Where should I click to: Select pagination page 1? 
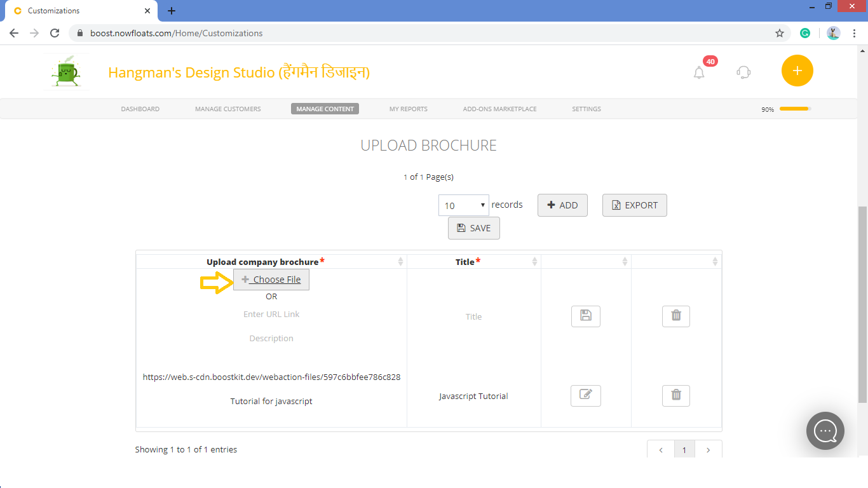click(684, 450)
